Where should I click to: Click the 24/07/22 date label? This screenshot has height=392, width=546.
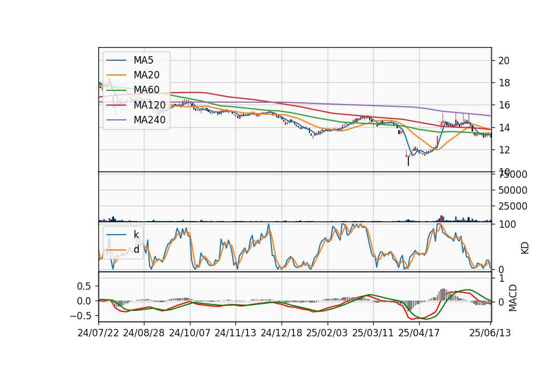(98, 333)
